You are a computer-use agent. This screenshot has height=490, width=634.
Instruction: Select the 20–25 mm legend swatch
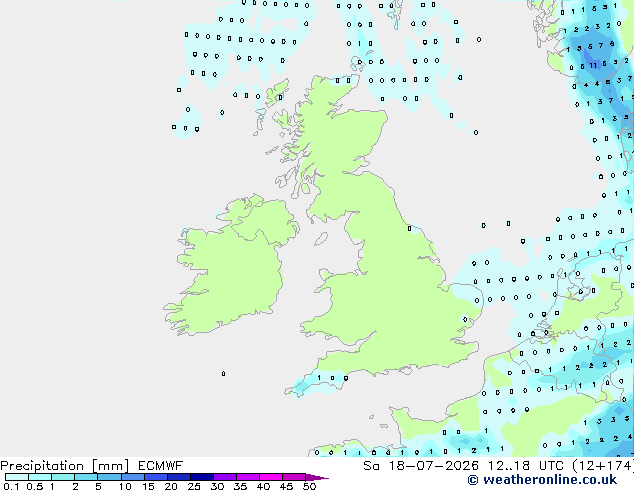tap(178, 477)
